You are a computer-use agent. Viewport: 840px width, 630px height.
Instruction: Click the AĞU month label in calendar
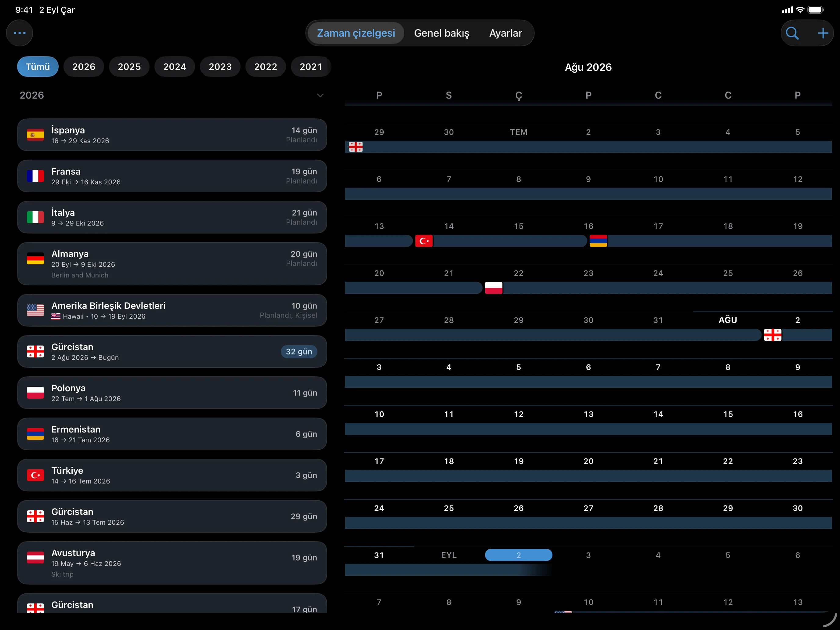(728, 320)
